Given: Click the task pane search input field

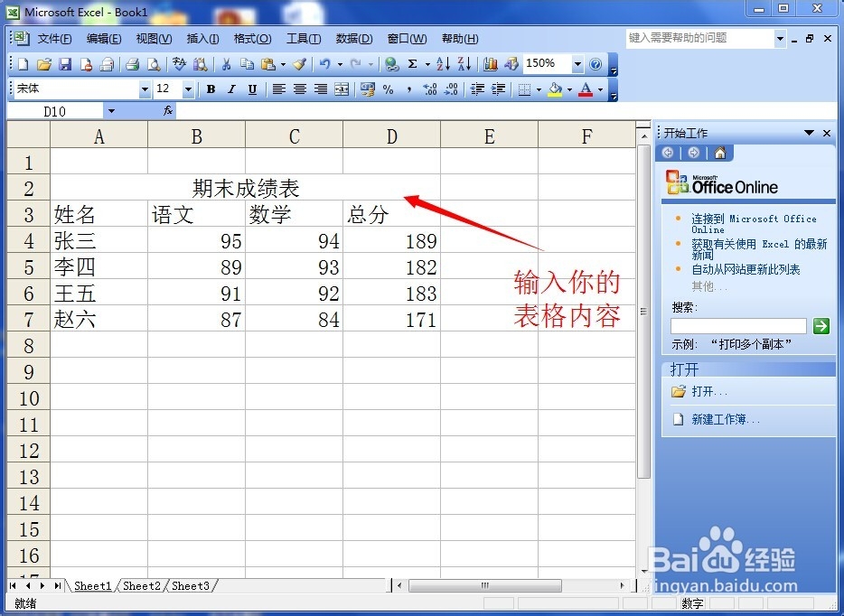Looking at the screenshot, I should point(738,326).
